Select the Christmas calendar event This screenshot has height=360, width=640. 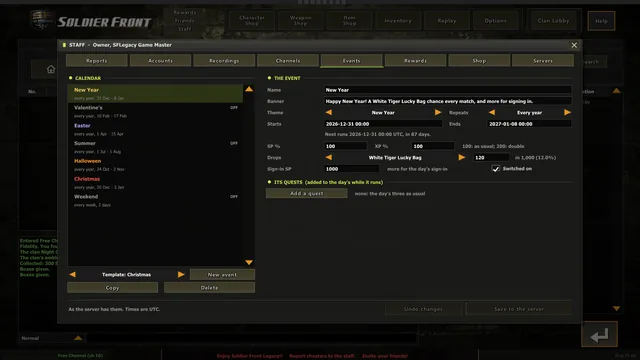(x=155, y=182)
